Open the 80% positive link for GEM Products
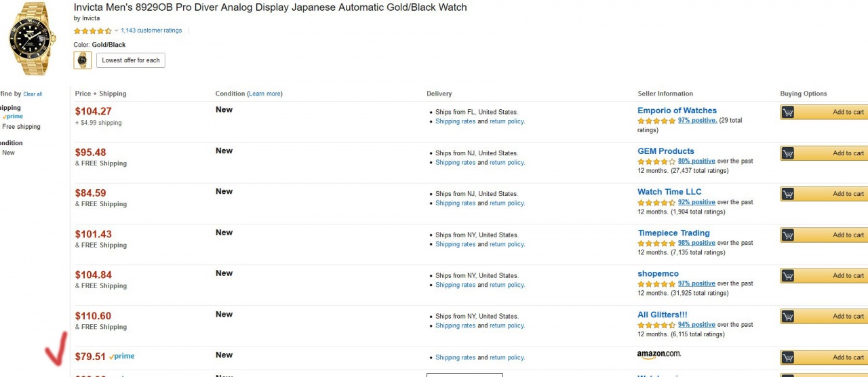This screenshot has width=868, height=377. coord(696,161)
